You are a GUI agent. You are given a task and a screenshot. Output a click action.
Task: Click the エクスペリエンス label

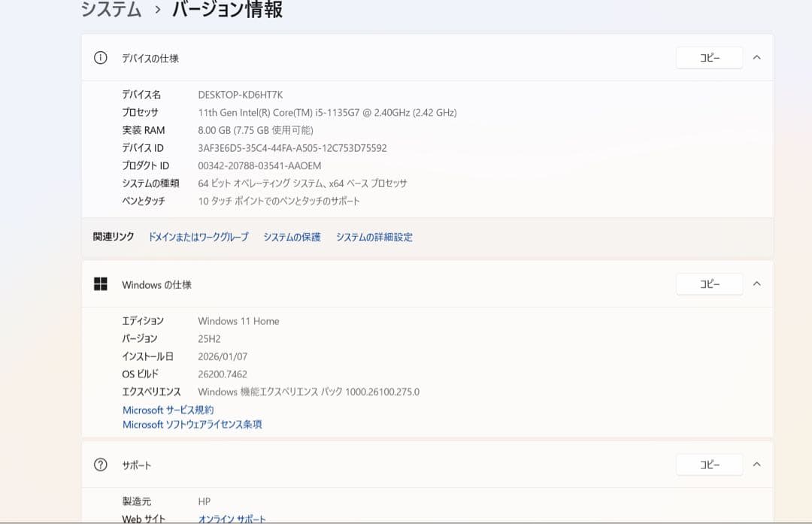point(151,392)
